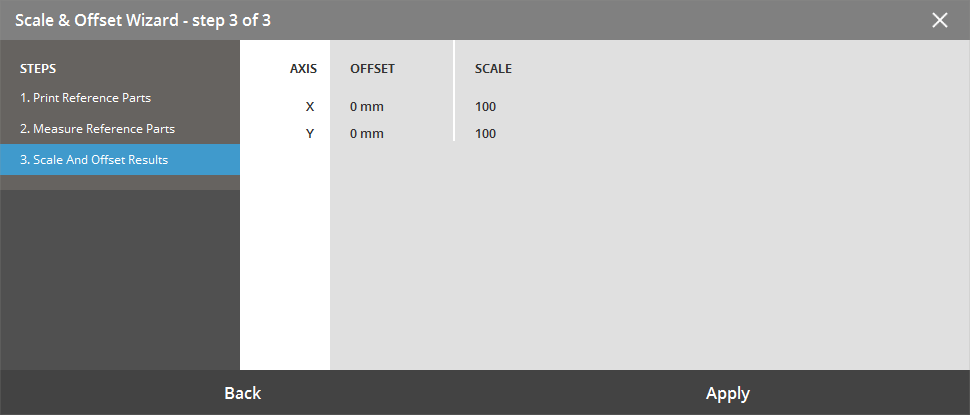Screen dimensions: 970x415
Task: Click the wizard title 'step 3 of 3'
Action: tap(231, 20)
